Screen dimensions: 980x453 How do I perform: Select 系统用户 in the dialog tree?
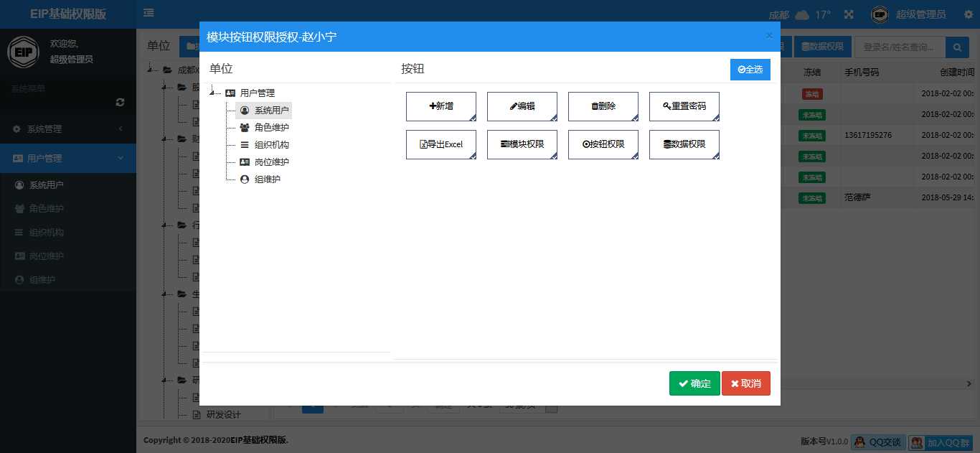point(264,111)
